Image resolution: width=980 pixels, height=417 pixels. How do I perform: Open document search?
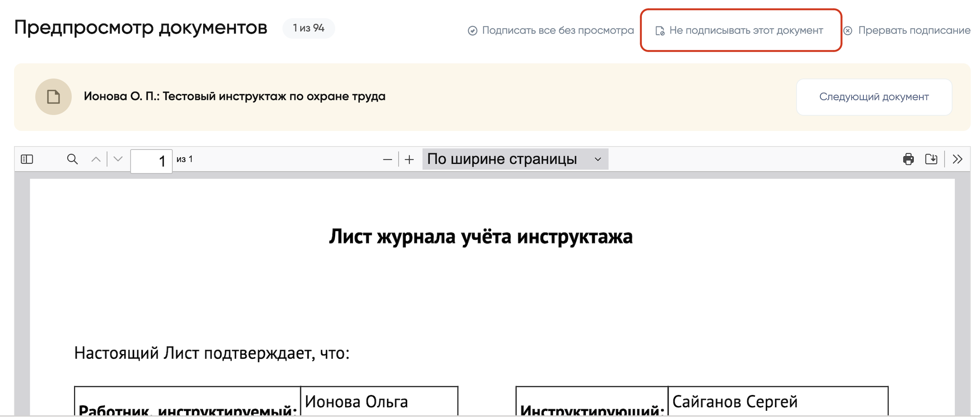coord(72,159)
